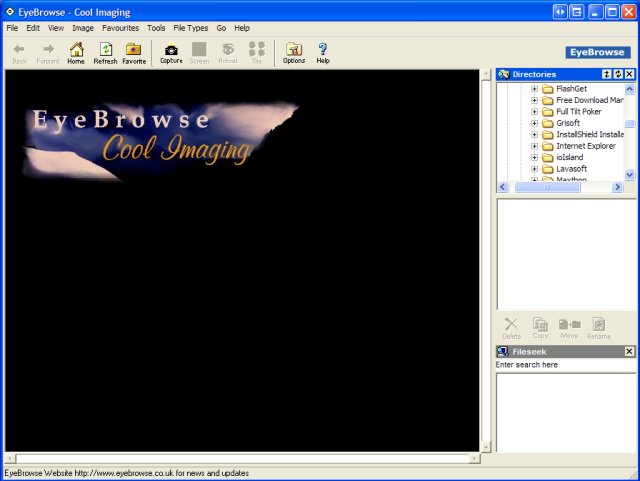Click the Help question mark icon
This screenshot has width=640, height=481.
pos(323,52)
